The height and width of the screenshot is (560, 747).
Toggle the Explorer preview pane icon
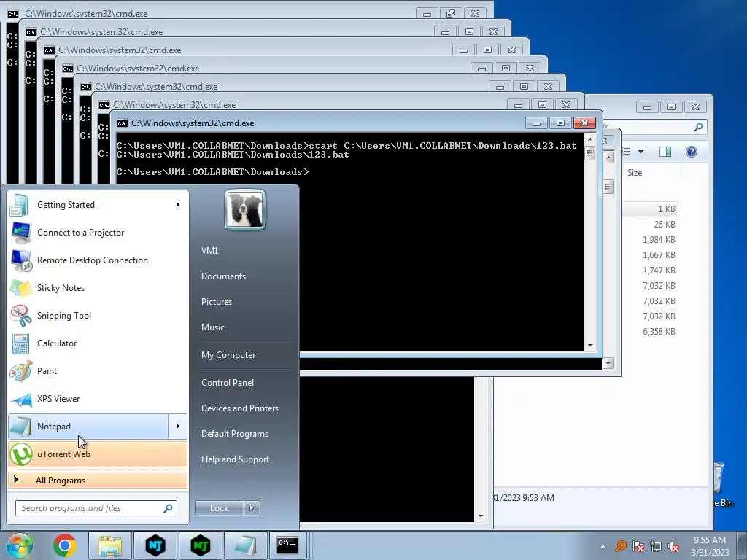(665, 152)
